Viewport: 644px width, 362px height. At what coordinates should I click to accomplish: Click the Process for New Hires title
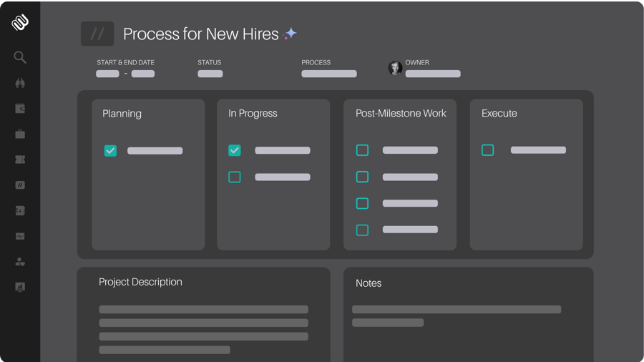pyautogui.click(x=200, y=34)
